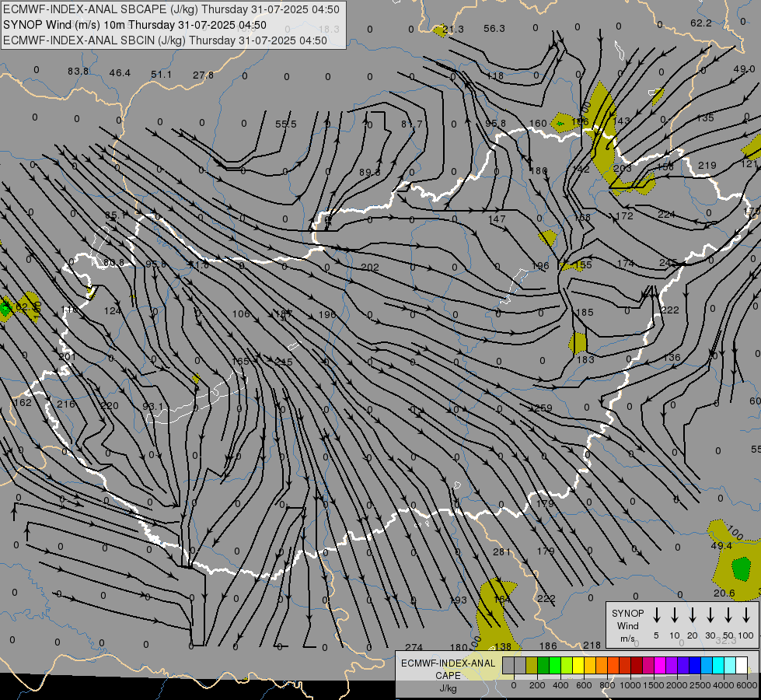The image size is (761, 700).
Task: Click the 20 m/s wind arrow in legend
Action: click(x=693, y=615)
